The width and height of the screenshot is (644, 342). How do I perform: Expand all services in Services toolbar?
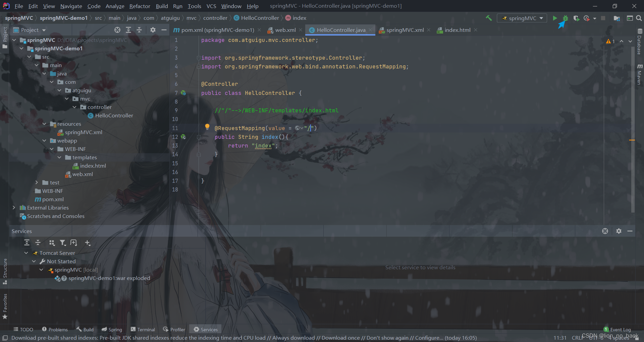27,242
